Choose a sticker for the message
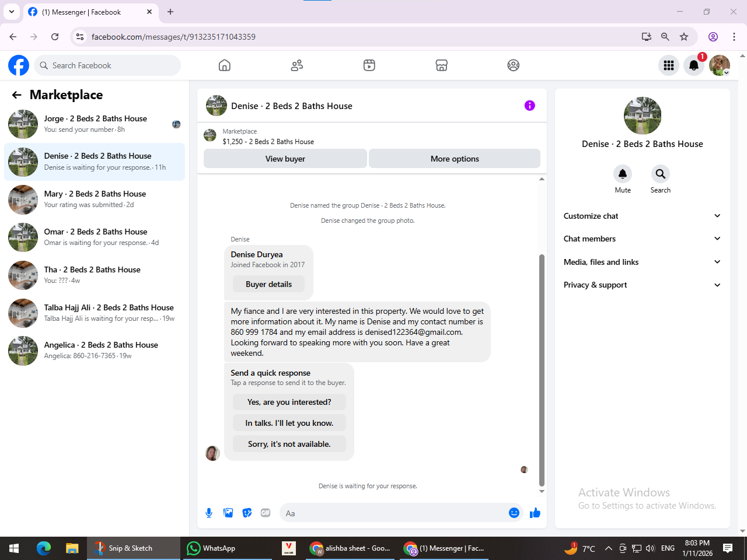Viewport: 747px width, 560px height. (x=247, y=513)
